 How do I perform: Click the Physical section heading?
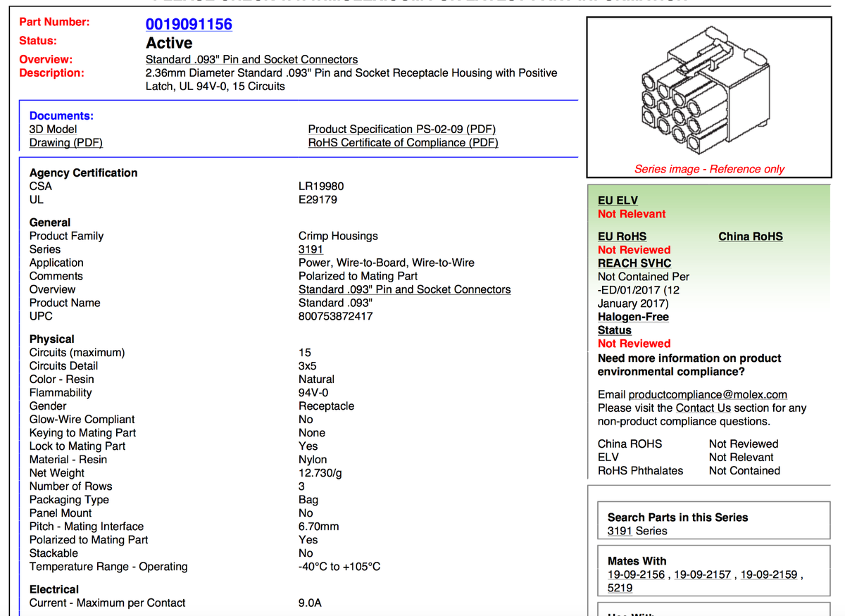tap(52, 339)
